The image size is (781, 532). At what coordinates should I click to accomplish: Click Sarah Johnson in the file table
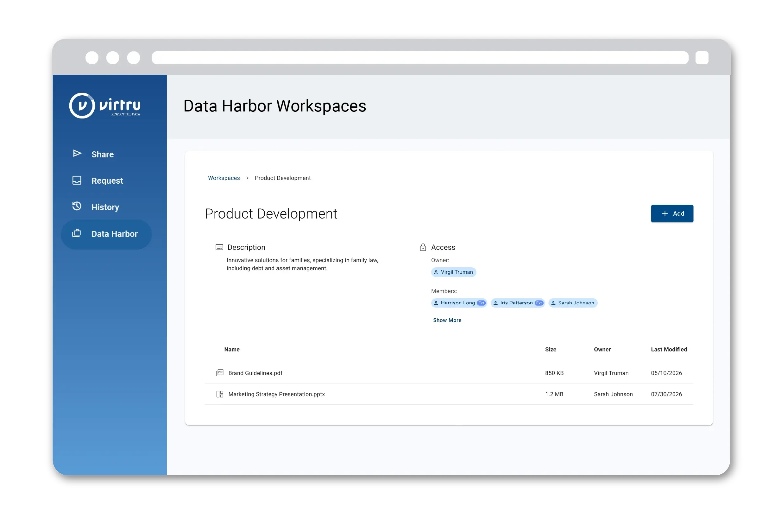[613, 394]
